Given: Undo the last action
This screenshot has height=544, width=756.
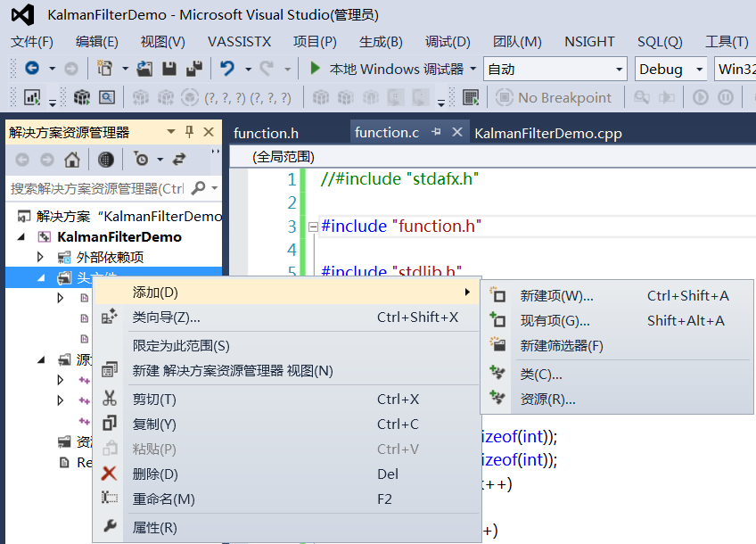Looking at the screenshot, I should coord(227,69).
